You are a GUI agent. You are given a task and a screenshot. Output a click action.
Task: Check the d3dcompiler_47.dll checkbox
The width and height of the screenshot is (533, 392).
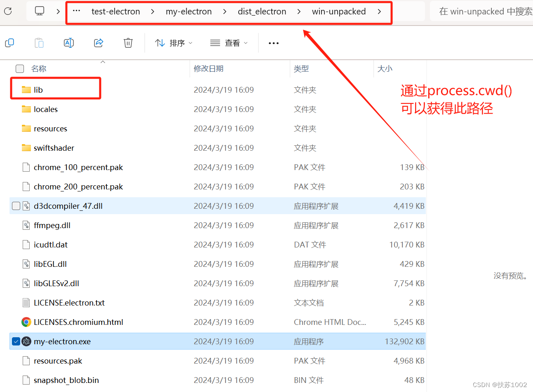[x=16, y=206]
